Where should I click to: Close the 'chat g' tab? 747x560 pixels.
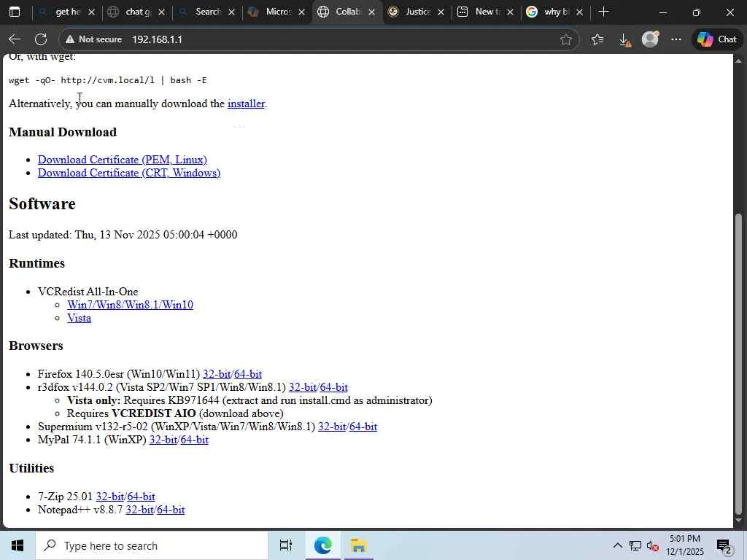[x=161, y=12]
